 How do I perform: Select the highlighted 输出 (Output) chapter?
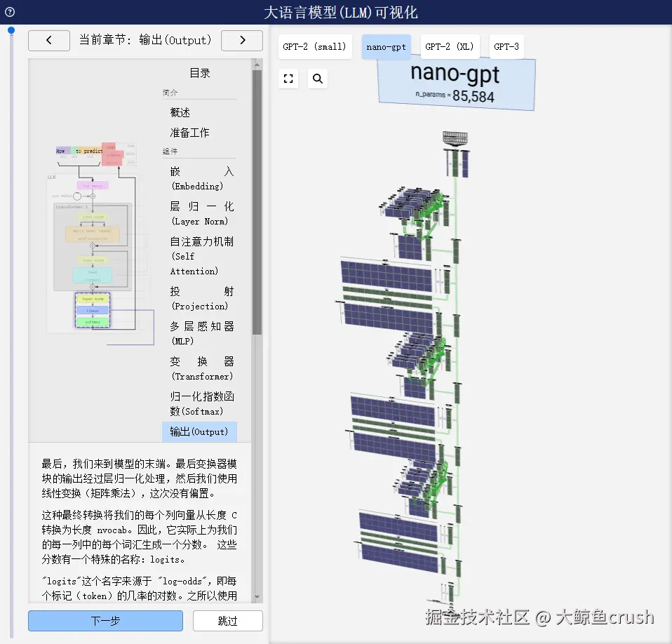[x=199, y=432]
